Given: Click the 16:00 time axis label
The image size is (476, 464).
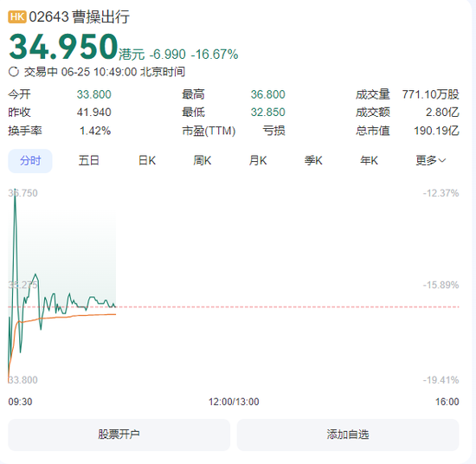Looking at the screenshot, I should [447, 402].
